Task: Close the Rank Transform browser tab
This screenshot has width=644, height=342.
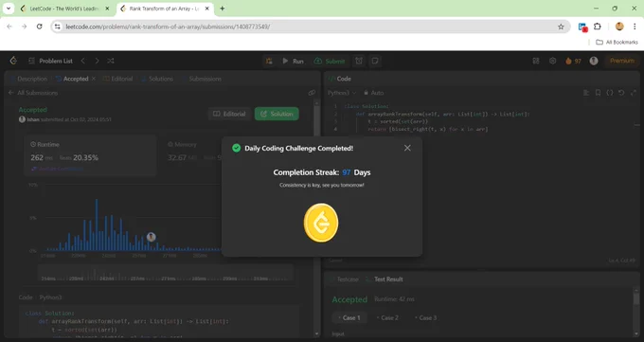Action: click(x=207, y=9)
